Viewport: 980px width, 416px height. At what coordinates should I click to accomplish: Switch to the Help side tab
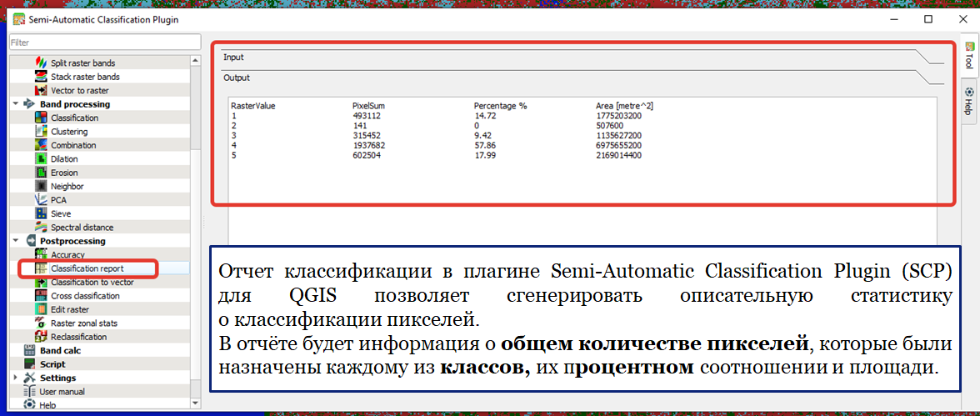click(x=968, y=102)
